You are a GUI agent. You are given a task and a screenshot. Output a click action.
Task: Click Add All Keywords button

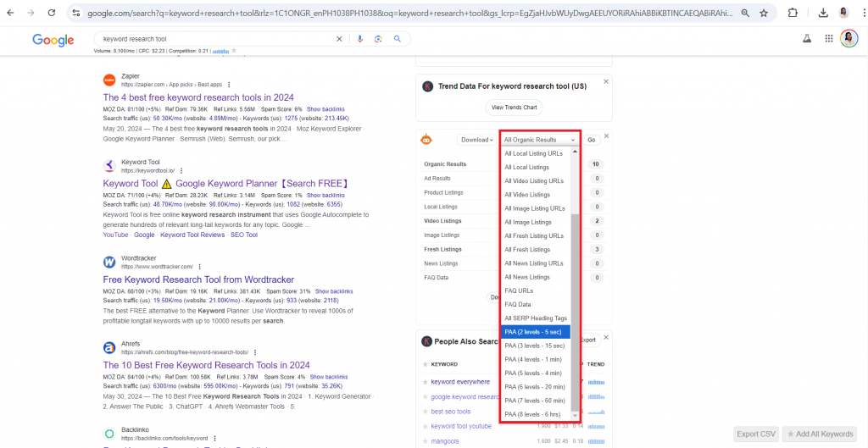click(x=820, y=434)
